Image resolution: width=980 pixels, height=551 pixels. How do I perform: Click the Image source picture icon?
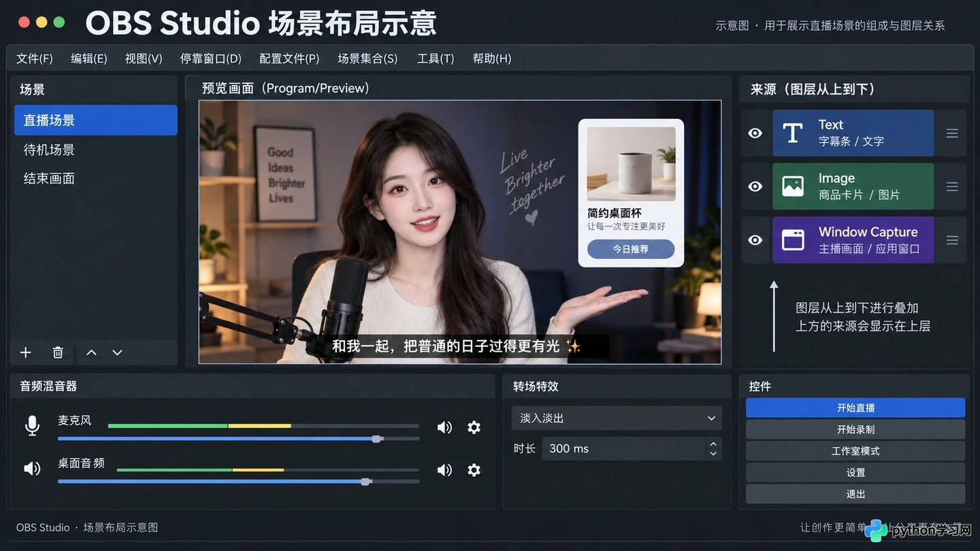793,186
